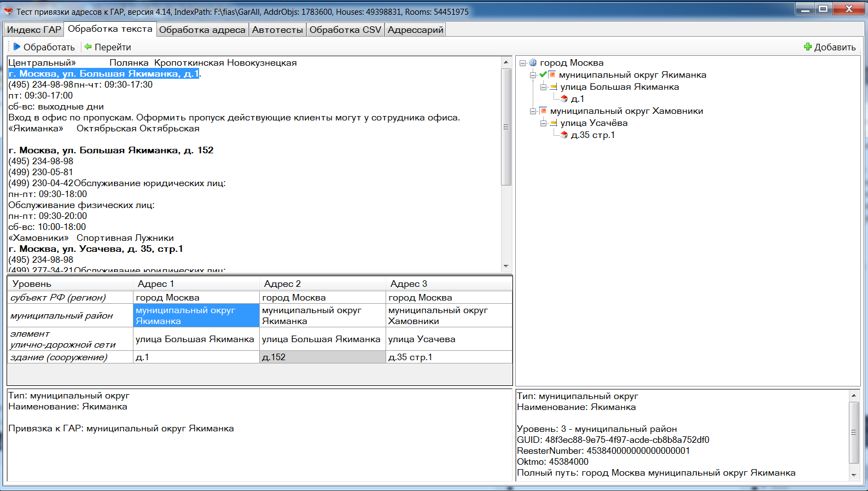Click the green plus icon beside Добавить
The height and width of the screenshot is (491, 868).
click(807, 47)
